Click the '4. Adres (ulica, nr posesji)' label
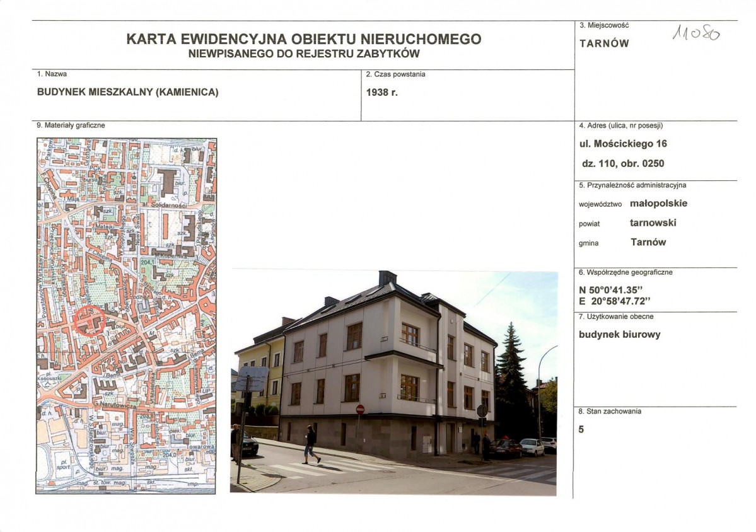 point(621,126)
